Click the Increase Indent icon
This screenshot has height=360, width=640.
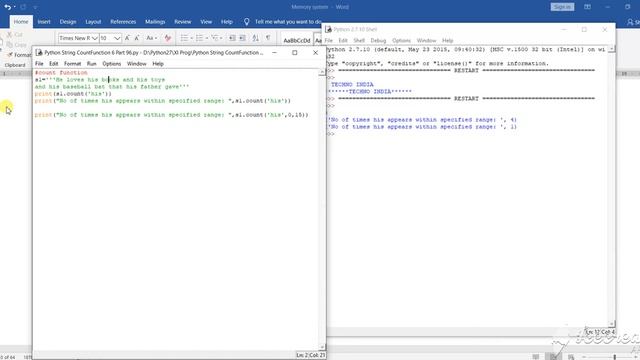pos(242,38)
